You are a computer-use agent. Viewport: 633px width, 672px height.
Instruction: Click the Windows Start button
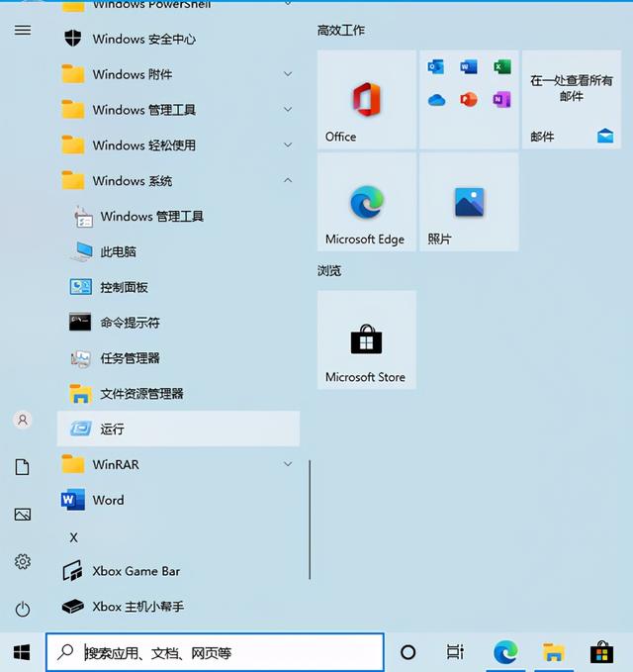(22, 652)
